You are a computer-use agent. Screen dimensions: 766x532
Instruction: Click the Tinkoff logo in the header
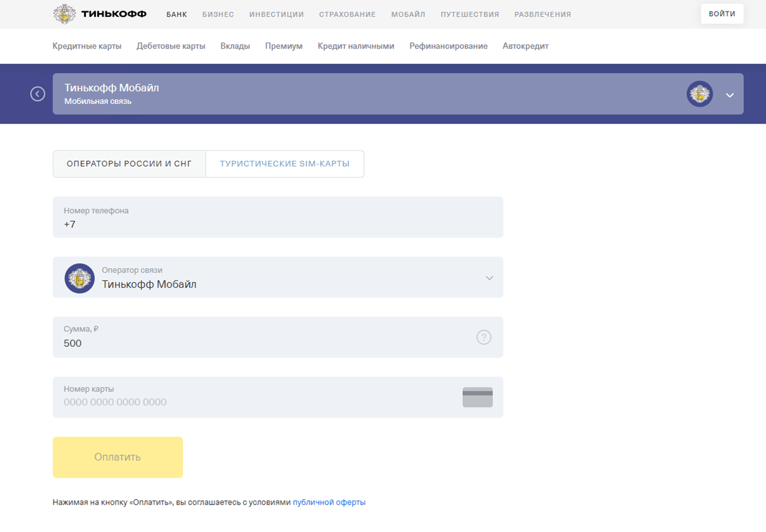point(100,14)
